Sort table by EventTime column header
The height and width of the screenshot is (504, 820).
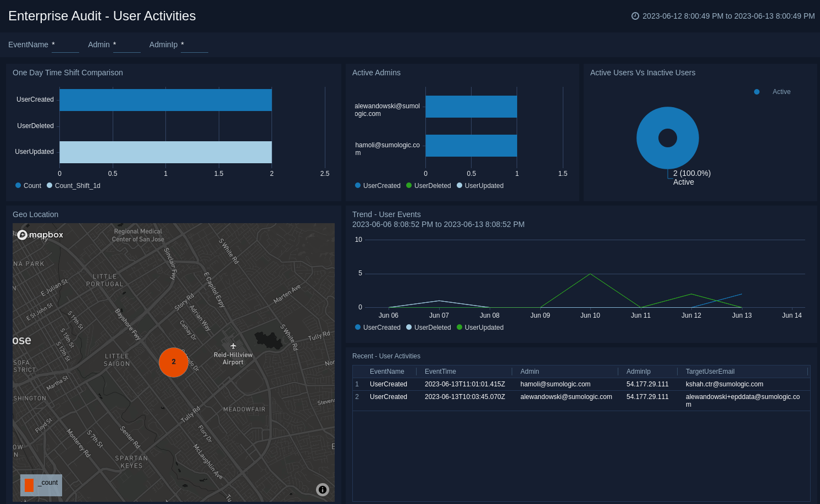tap(440, 372)
